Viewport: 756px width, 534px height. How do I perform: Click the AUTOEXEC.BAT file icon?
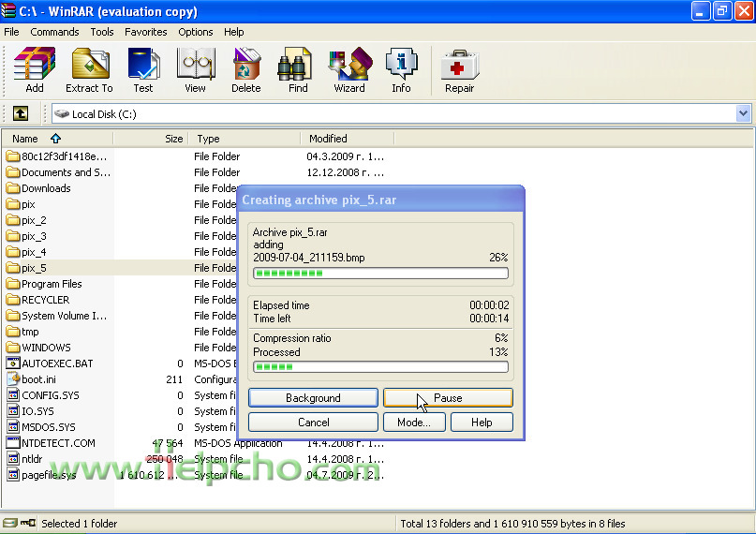[13, 363]
